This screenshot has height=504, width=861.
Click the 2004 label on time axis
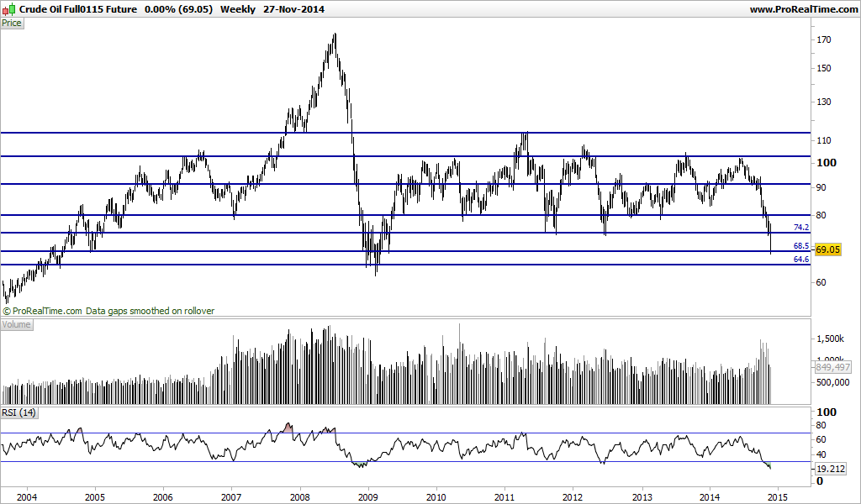(27, 497)
